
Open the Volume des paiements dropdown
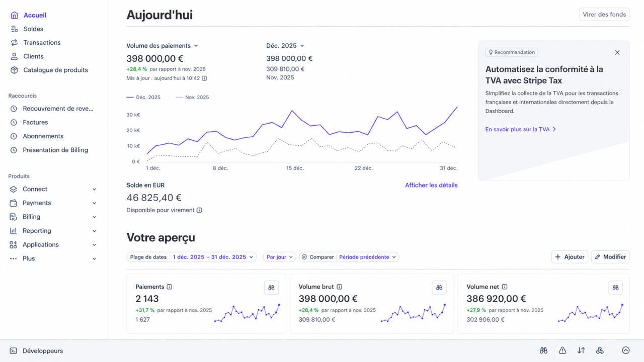[163, 46]
